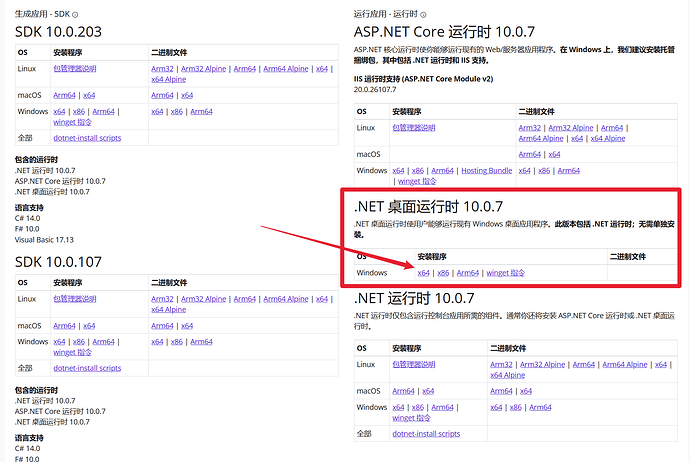Get .NET 桌面运行时 Windows x86 installer

pyautogui.click(x=443, y=273)
